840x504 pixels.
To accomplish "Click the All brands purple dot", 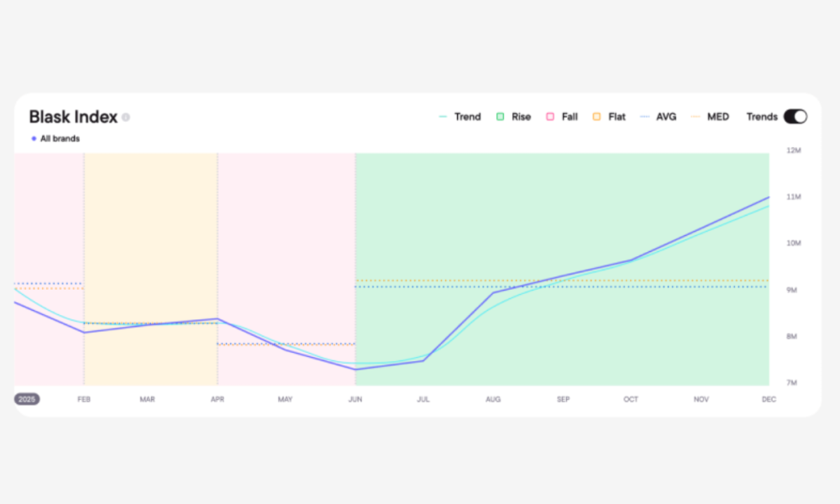I will pyautogui.click(x=34, y=139).
